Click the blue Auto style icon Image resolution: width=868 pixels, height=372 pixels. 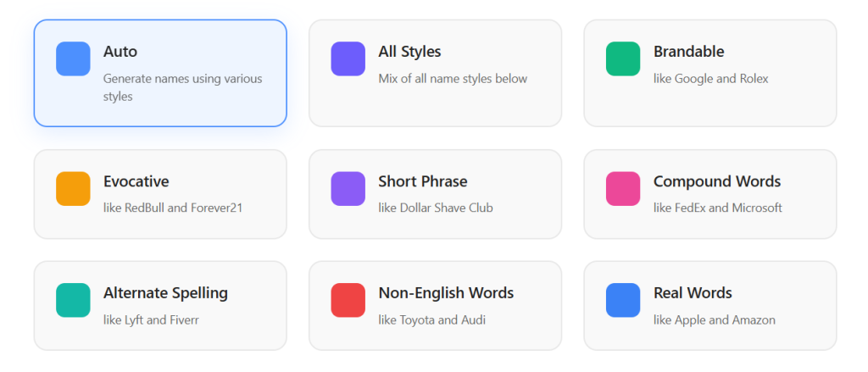tap(73, 58)
